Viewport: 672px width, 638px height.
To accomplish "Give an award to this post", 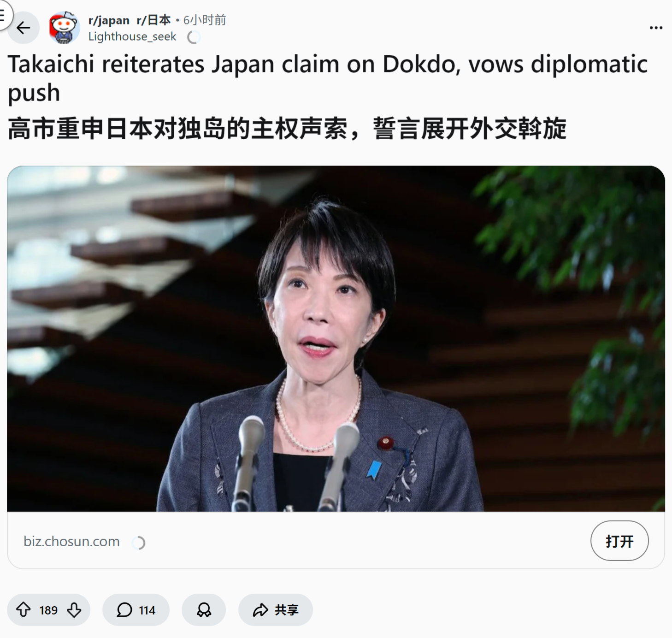I will [x=204, y=610].
